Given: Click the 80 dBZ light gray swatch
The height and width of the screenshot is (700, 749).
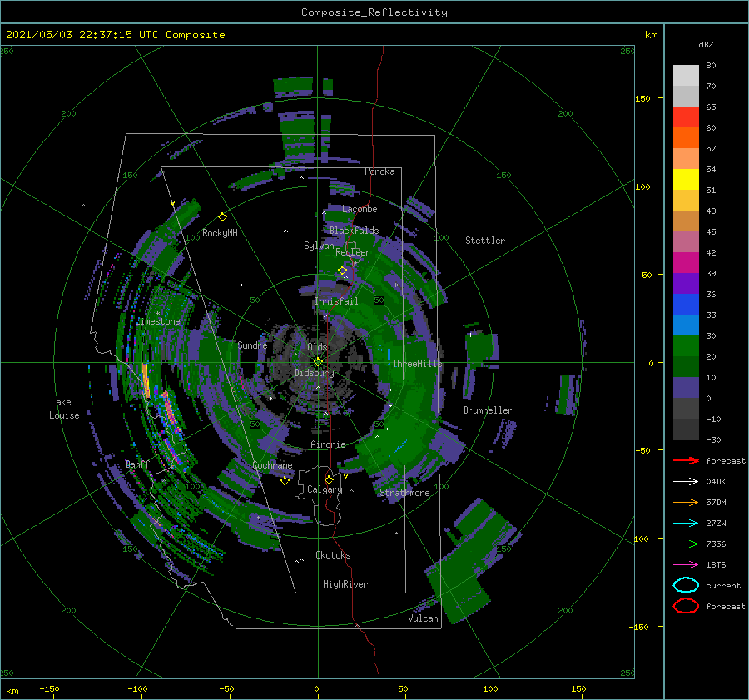Looking at the screenshot, I should point(686,76).
